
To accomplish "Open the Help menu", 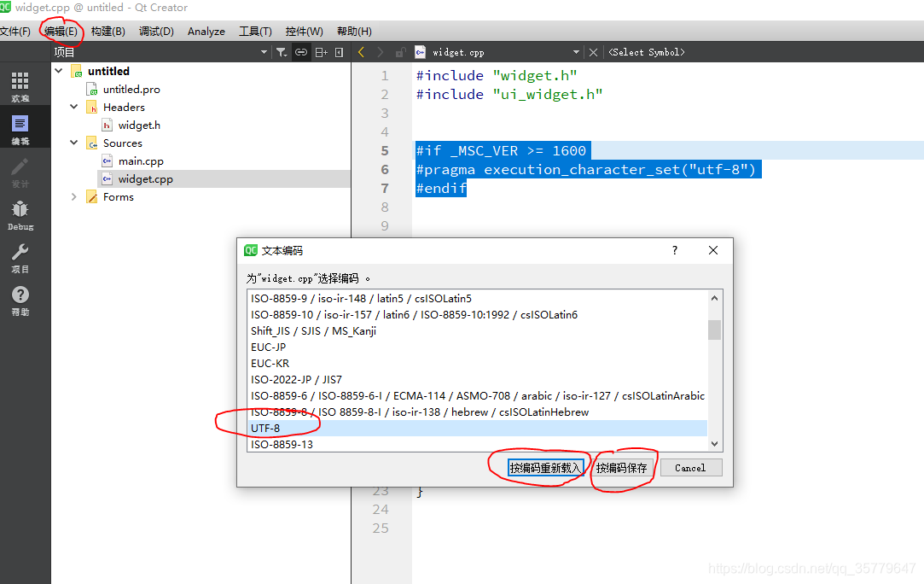I will coord(354,32).
